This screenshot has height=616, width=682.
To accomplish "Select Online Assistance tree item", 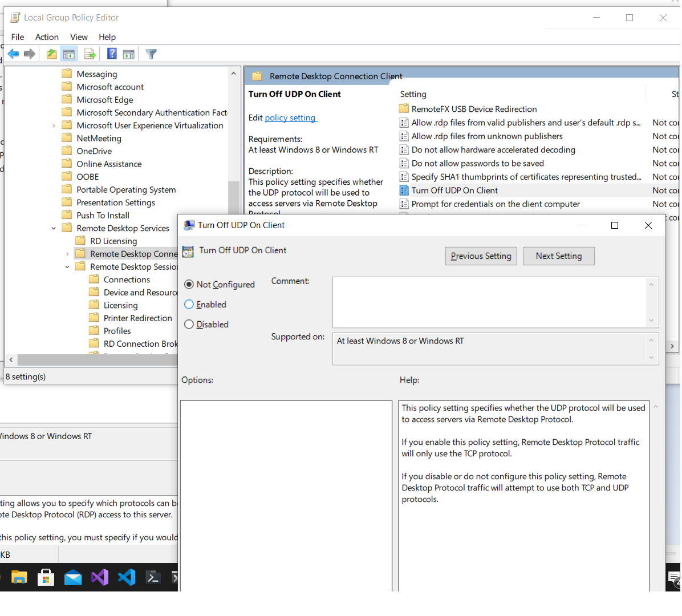I will [109, 164].
